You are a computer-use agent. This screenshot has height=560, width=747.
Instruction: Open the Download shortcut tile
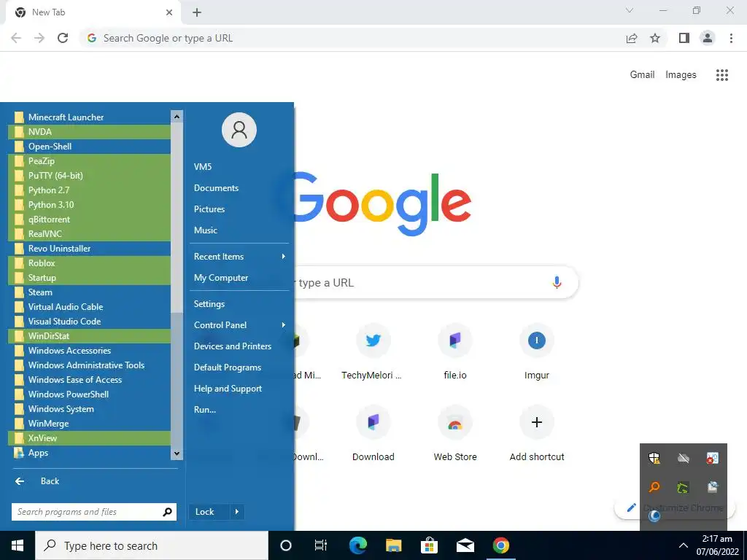(x=373, y=422)
